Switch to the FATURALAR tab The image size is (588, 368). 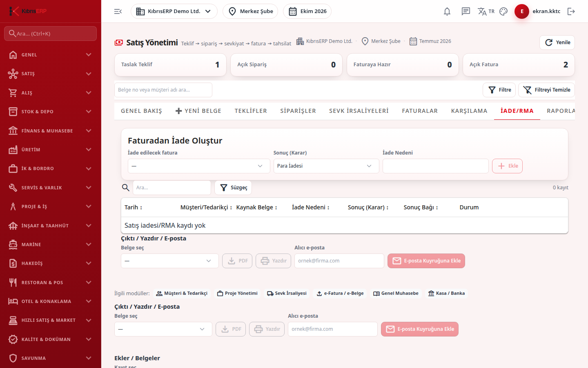[x=420, y=111]
